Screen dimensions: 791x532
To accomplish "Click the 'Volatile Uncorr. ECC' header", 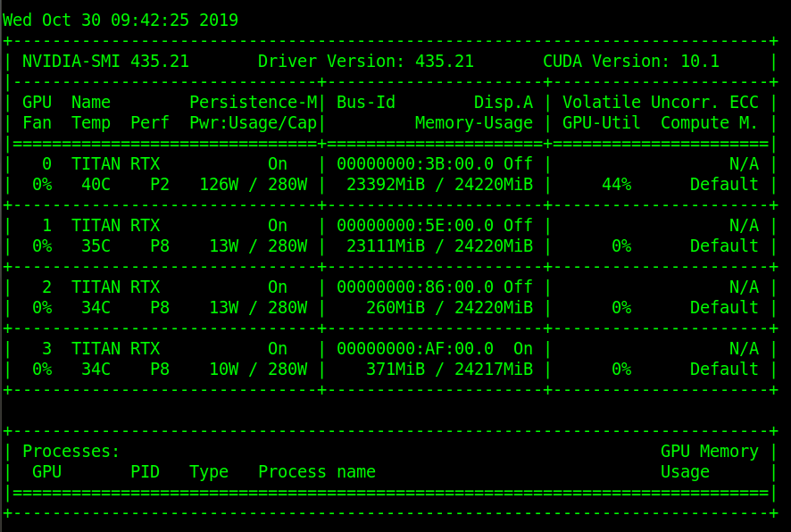I will [661, 103].
